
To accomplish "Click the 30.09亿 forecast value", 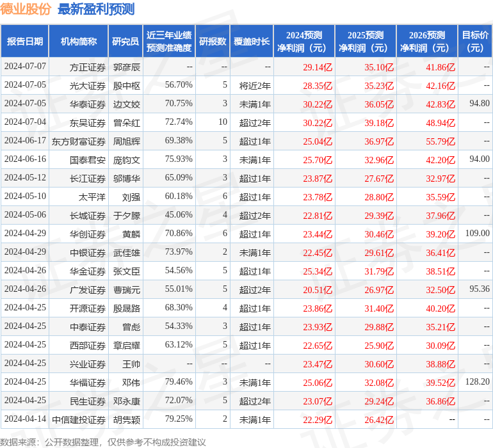I will [x=440, y=346].
